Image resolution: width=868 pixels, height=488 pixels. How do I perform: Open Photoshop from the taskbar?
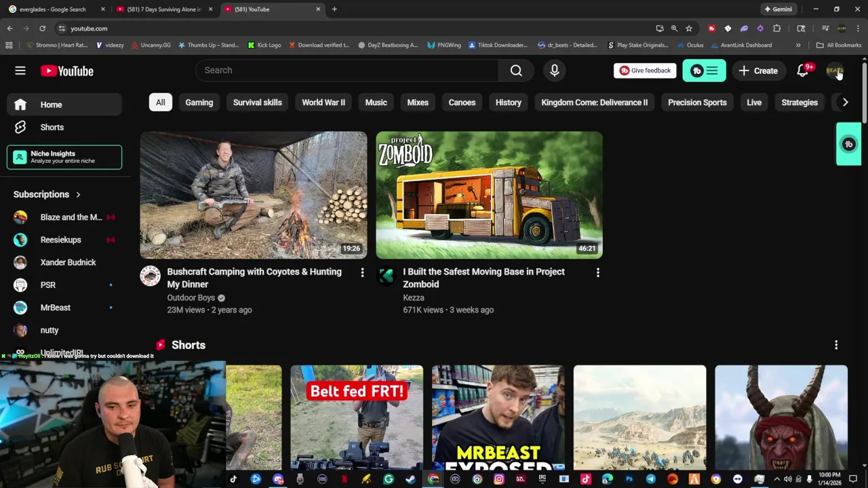[x=629, y=479]
